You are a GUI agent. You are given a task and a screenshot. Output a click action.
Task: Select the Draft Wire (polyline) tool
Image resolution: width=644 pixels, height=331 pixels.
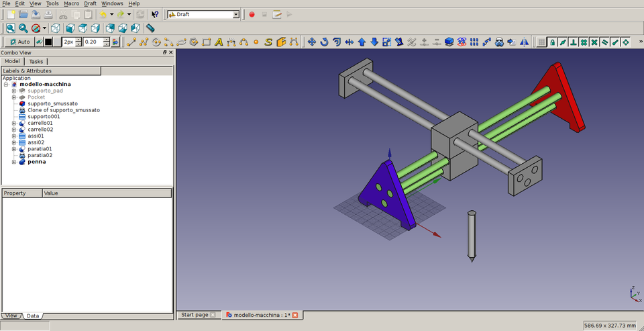pyautogui.click(x=144, y=42)
